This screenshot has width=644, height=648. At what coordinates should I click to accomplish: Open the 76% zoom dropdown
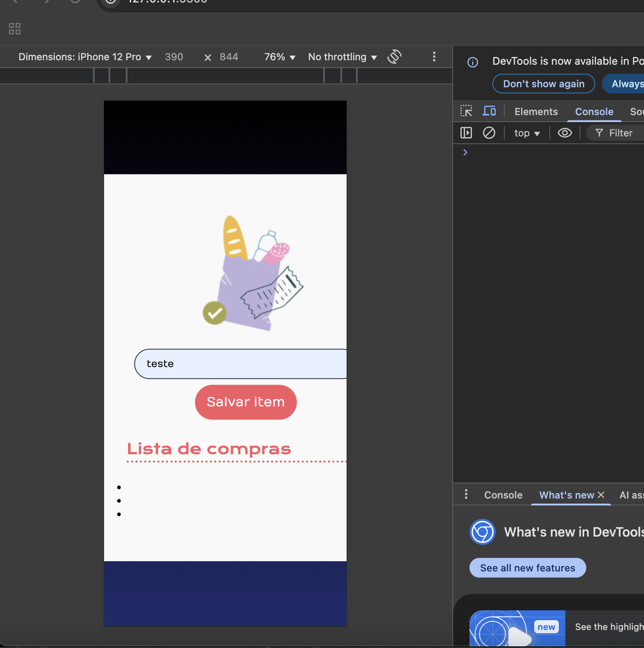coord(280,57)
